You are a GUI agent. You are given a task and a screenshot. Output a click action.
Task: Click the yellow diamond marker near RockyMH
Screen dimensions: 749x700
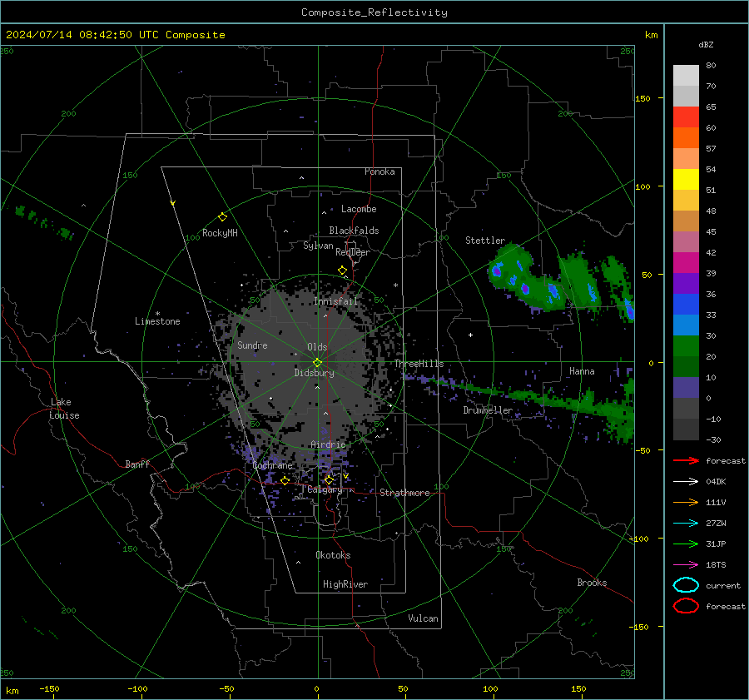222,217
